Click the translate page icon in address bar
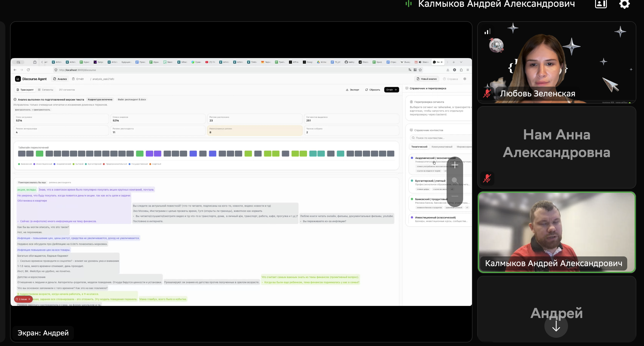Screen dimensions: 644x346 click(x=410, y=70)
